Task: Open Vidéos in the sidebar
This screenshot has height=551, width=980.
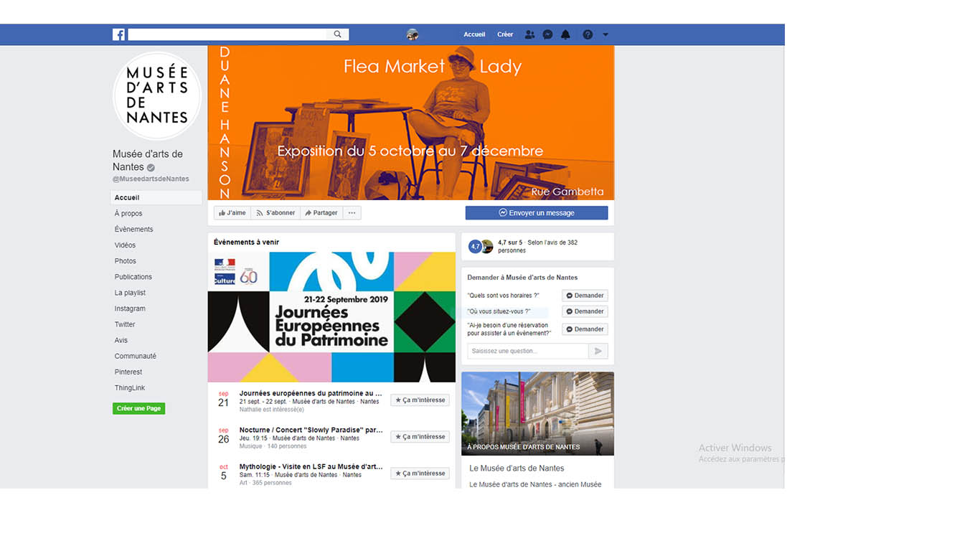Action: point(125,245)
